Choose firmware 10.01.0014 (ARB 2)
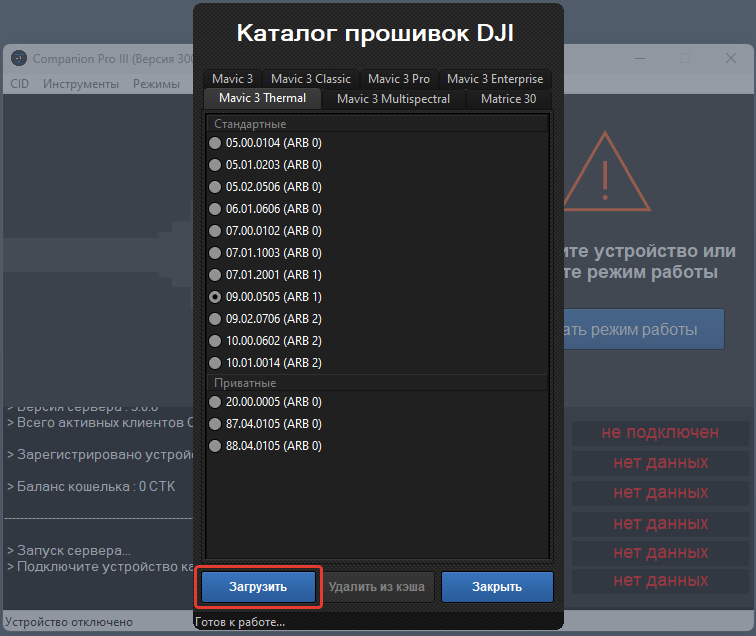 [x=215, y=363]
